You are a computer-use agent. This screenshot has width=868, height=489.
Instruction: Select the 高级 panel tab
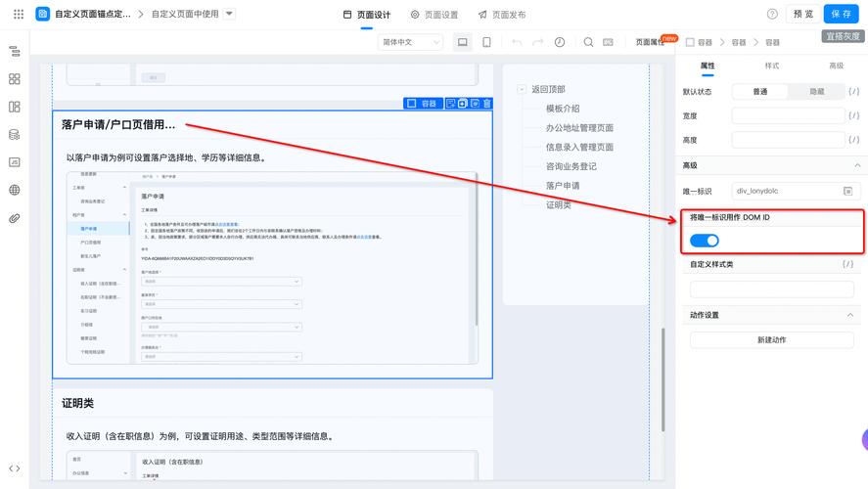pyautogui.click(x=836, y=66)
